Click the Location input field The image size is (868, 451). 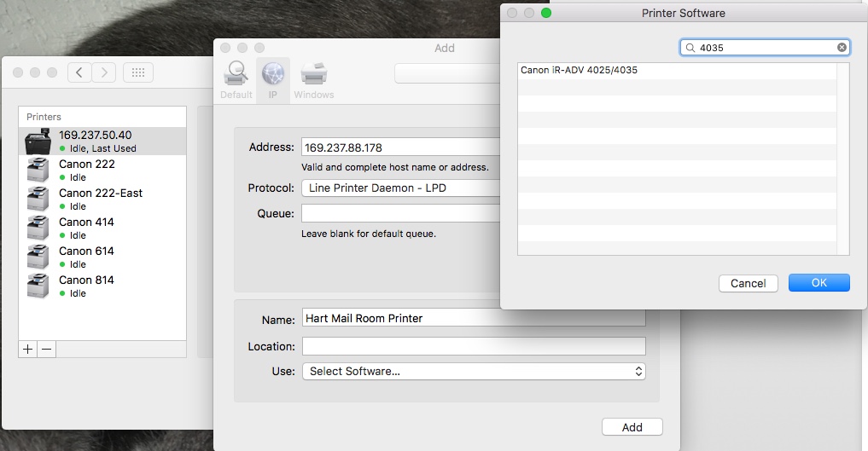[x=474, y=346]
